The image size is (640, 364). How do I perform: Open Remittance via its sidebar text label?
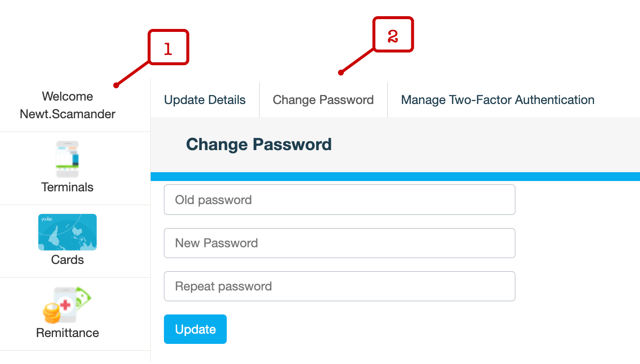coord(67,333)
